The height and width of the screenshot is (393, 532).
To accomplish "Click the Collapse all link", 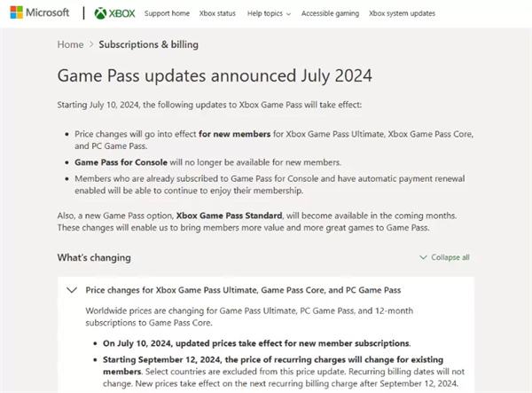I will [x=450, y=257].
